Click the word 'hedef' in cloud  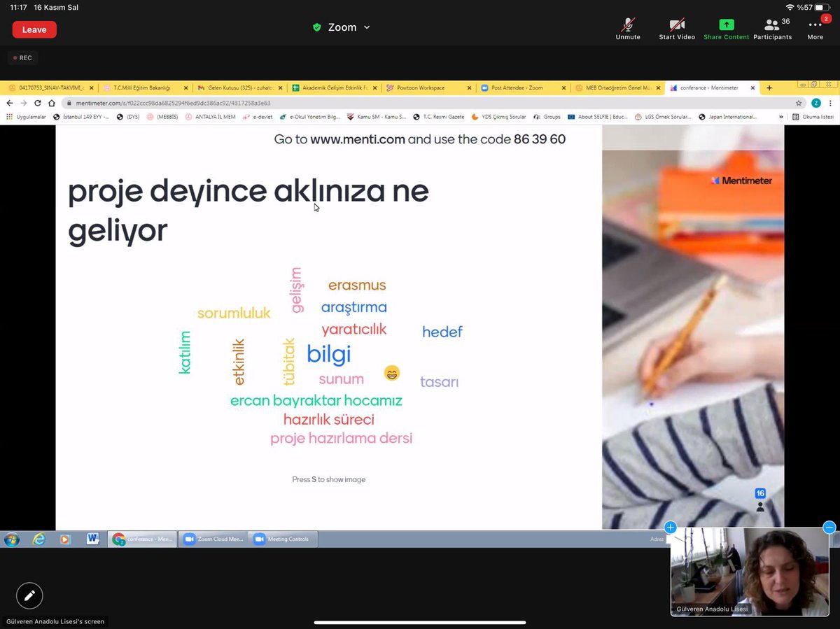point(442,332)
